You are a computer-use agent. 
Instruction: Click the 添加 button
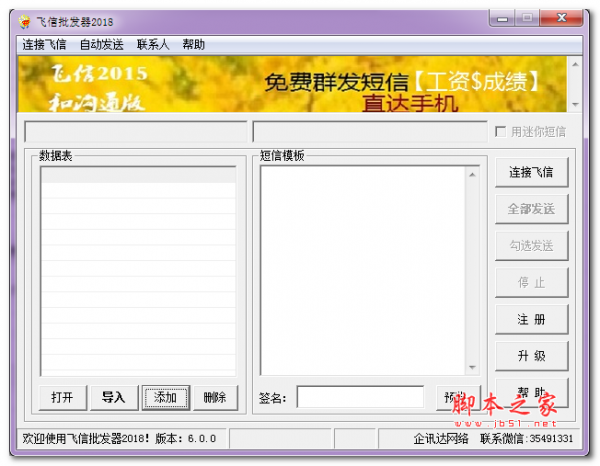click(165, 398)
